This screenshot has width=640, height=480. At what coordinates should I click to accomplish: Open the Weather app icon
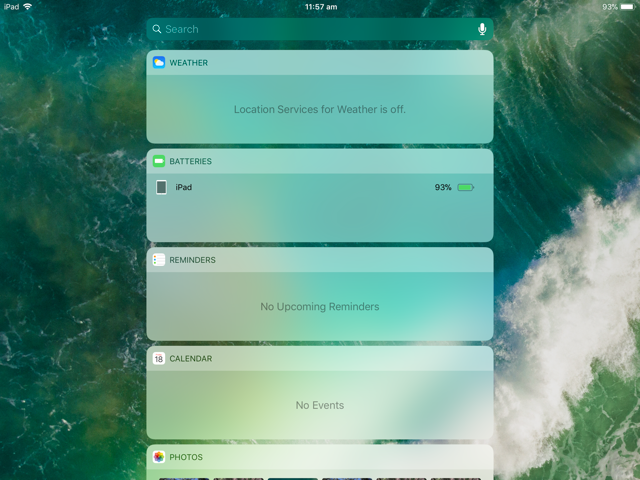click(159, 62)
